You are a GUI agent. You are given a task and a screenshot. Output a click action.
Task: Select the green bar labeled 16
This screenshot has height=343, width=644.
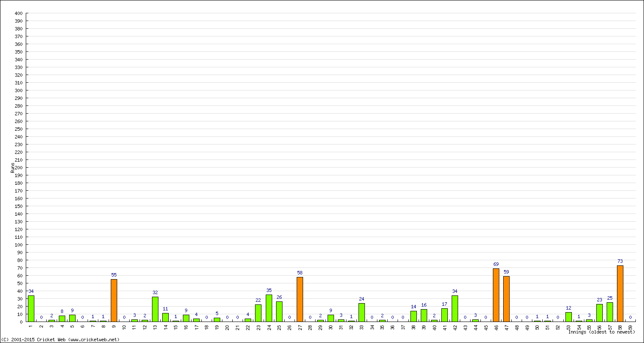click(424, 315)
